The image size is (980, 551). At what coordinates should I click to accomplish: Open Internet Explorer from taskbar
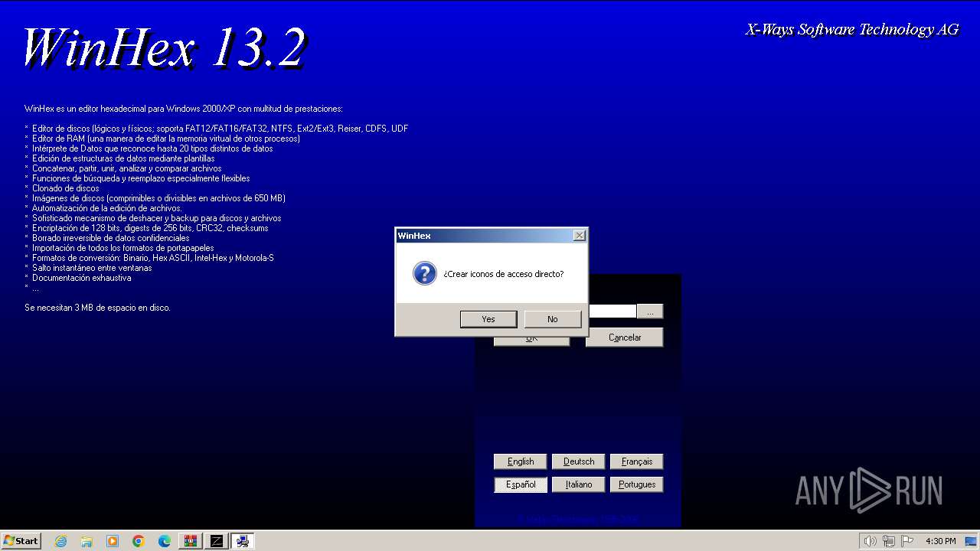[61, 541]
